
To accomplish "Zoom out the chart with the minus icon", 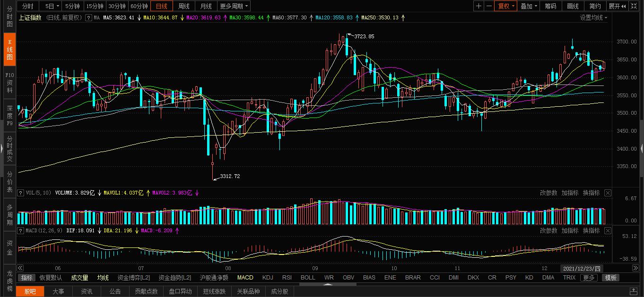I will 489,6.
